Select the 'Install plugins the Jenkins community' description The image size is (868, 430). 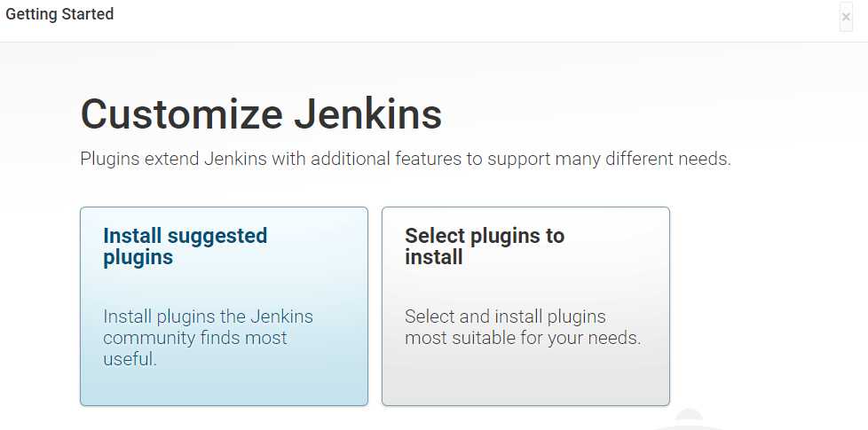point(209,338)
